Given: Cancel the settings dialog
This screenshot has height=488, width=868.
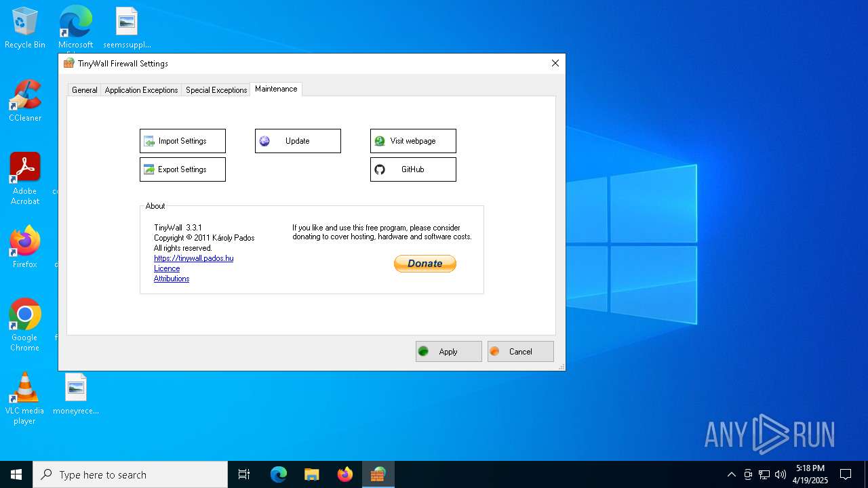Looking at the screenshot, I should (x=521, y=351).
